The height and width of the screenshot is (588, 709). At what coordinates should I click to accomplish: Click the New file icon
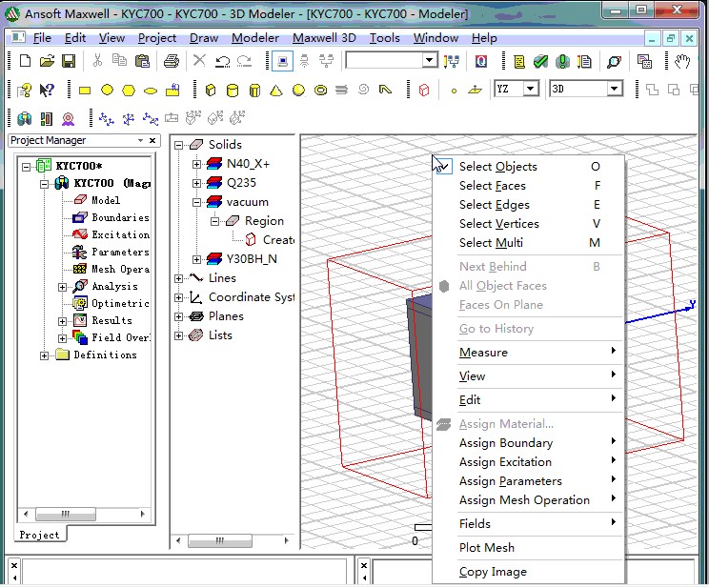[x=25, y=61]
